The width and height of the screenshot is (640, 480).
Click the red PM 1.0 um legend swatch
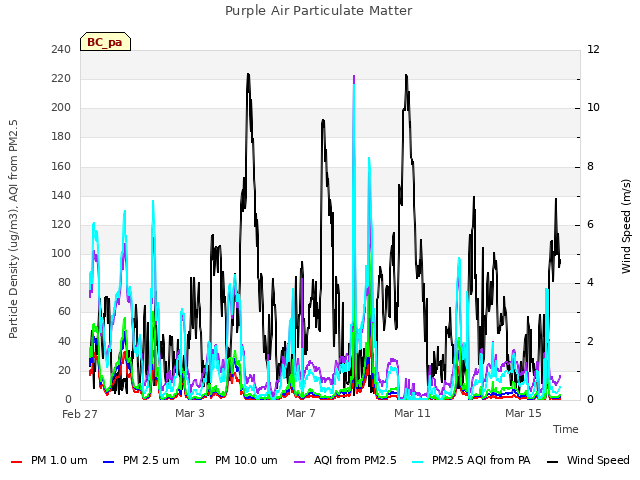16,461
